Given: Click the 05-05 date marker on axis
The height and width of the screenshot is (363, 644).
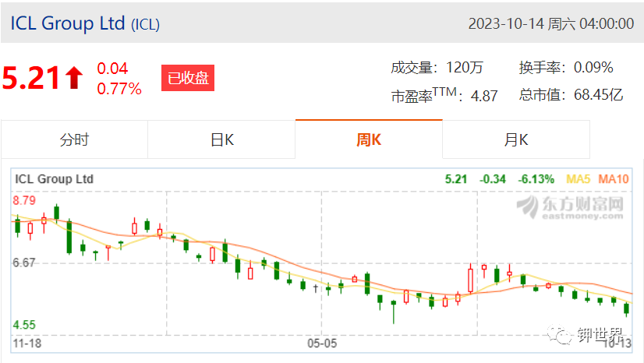Looking at the screenshot, I should click(322, 344).
